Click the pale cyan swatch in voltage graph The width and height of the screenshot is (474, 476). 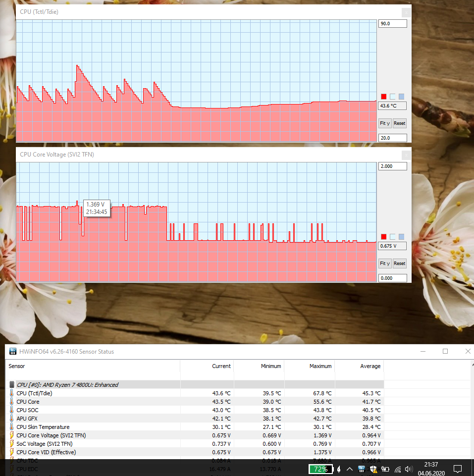point(393,237)
